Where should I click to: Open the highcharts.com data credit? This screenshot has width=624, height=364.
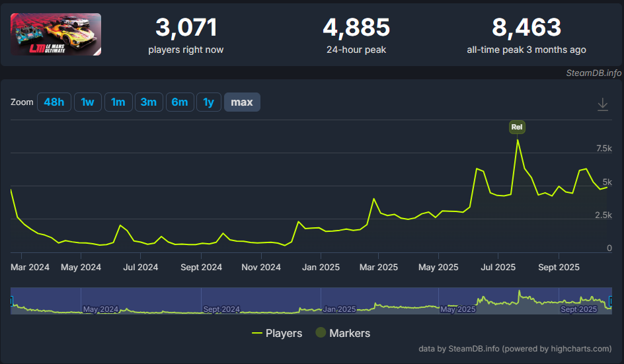[x=515, y=349]
